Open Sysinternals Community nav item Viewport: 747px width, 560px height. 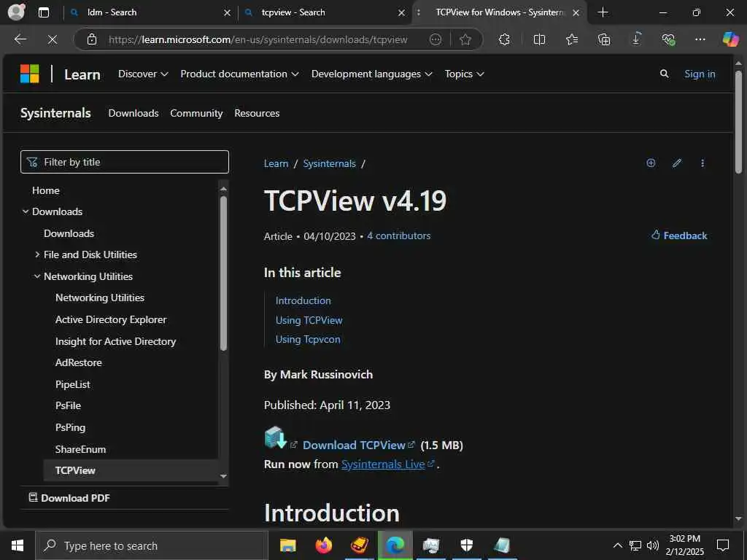tap(196, 113)
